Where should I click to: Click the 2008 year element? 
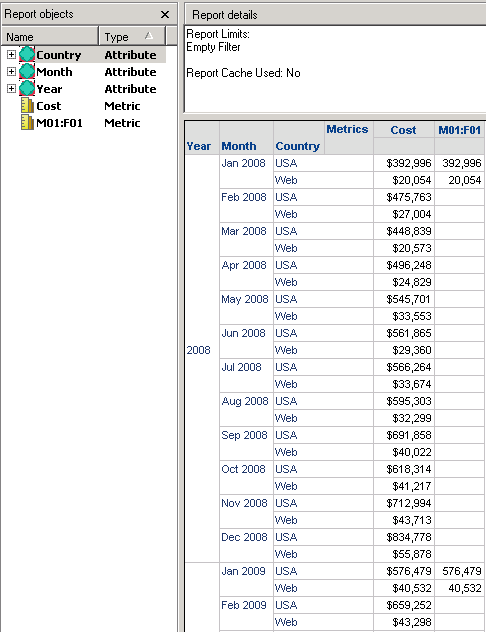198,350
